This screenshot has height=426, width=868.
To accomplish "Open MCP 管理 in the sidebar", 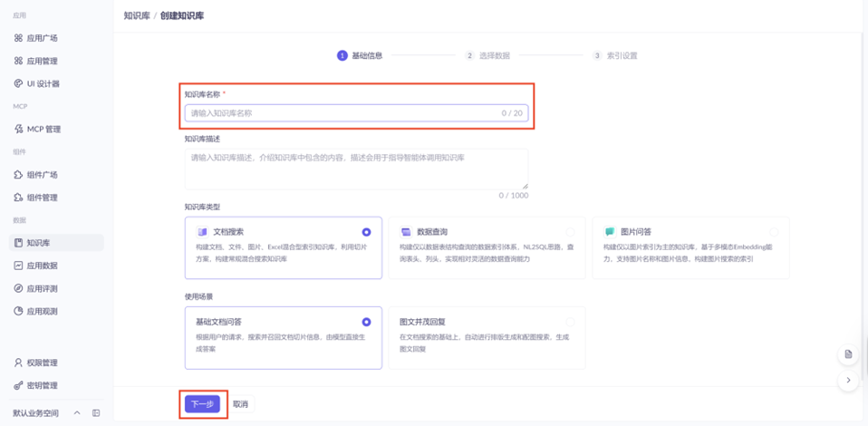I will pyautogui.click(x=56, y=129).
